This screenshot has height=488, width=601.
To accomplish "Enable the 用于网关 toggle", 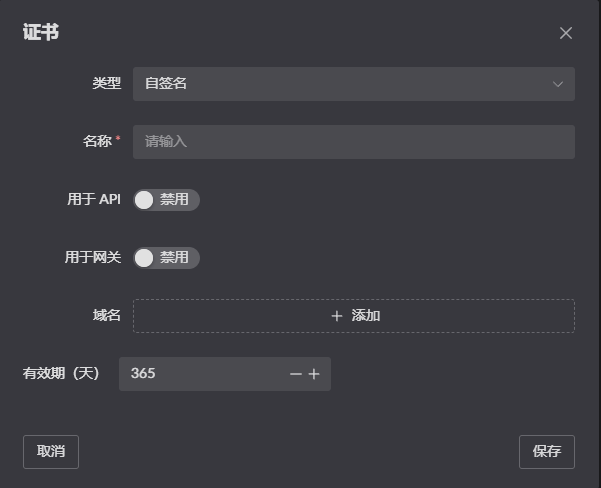I will (x=166, y=258).
